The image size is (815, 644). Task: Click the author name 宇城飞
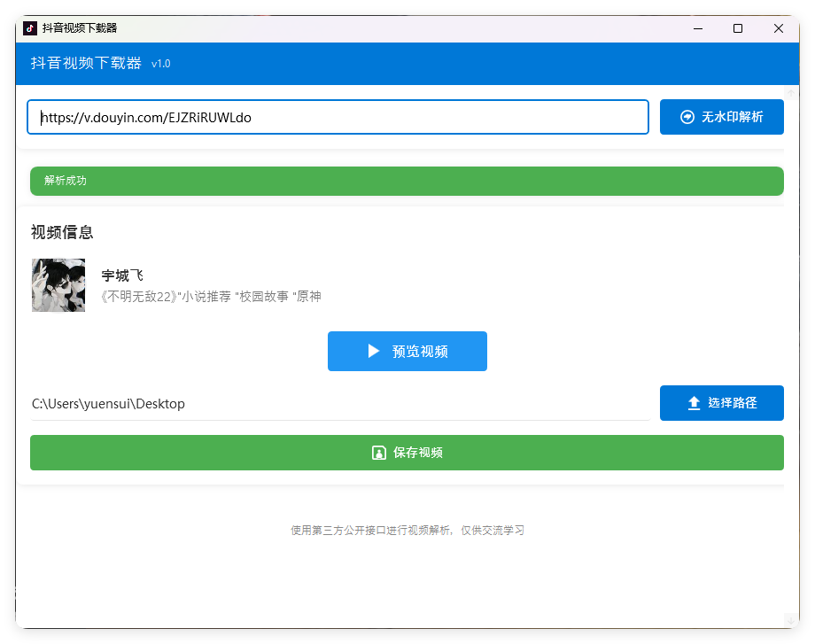[123, 275]
